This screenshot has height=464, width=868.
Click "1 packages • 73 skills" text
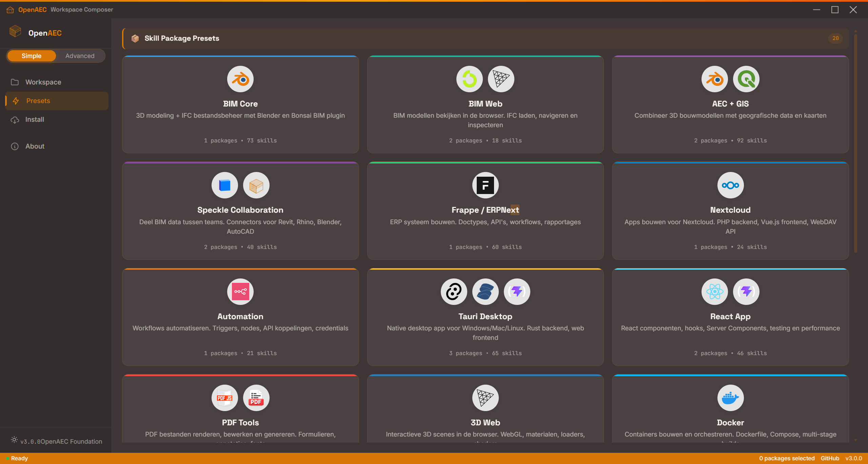click(x=240, y=140)
